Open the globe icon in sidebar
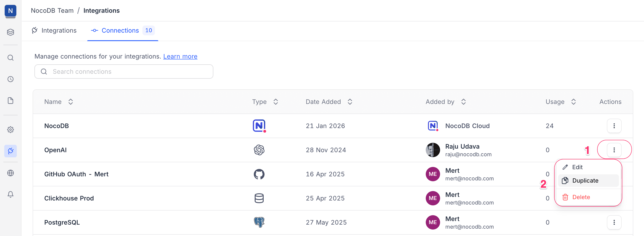The image size is (644, 236). [x=11, y=173]
